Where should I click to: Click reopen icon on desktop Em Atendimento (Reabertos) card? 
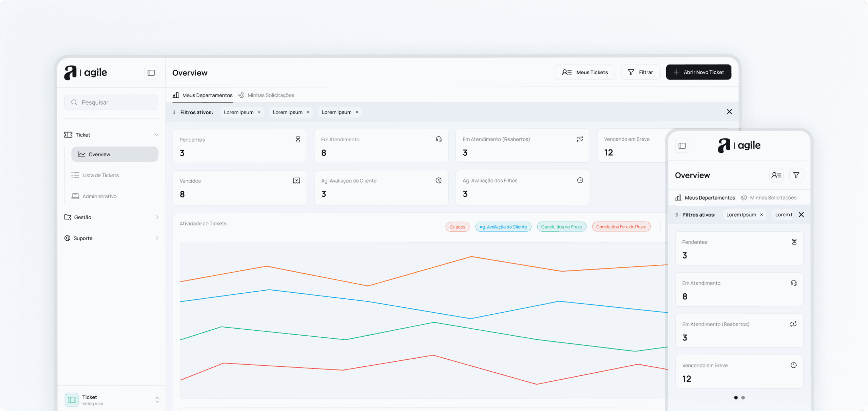pyautogui.click(x=580, y=139)
